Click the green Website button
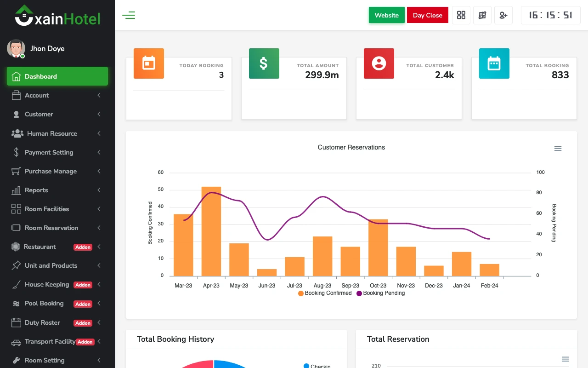 point(386,15)
